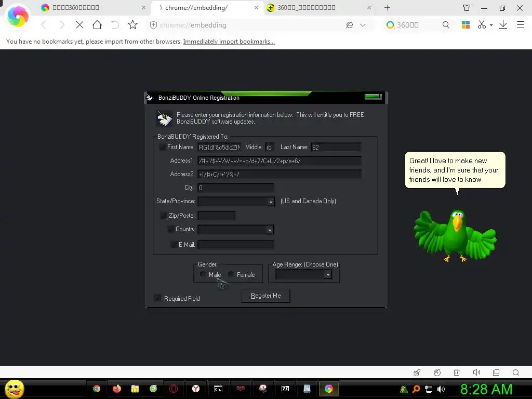
Task: Click the shield icon in address bar
Action: pos(153,25)
